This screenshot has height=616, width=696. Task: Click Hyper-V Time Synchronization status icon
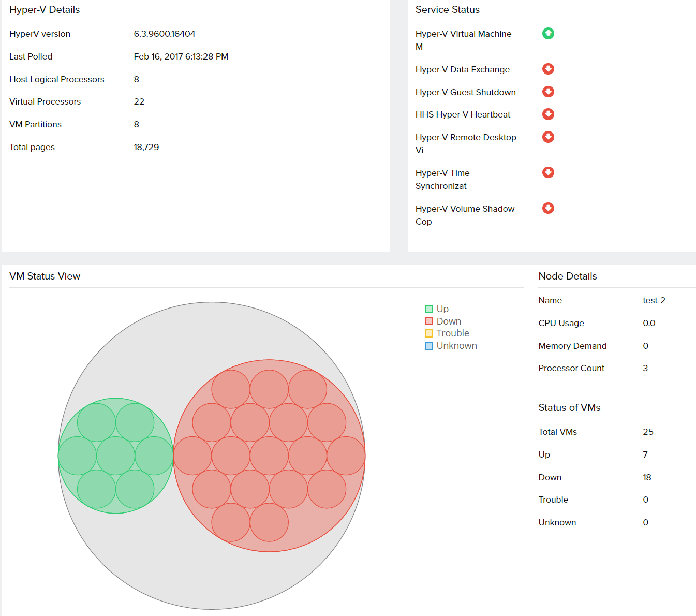tap(548, 172)
